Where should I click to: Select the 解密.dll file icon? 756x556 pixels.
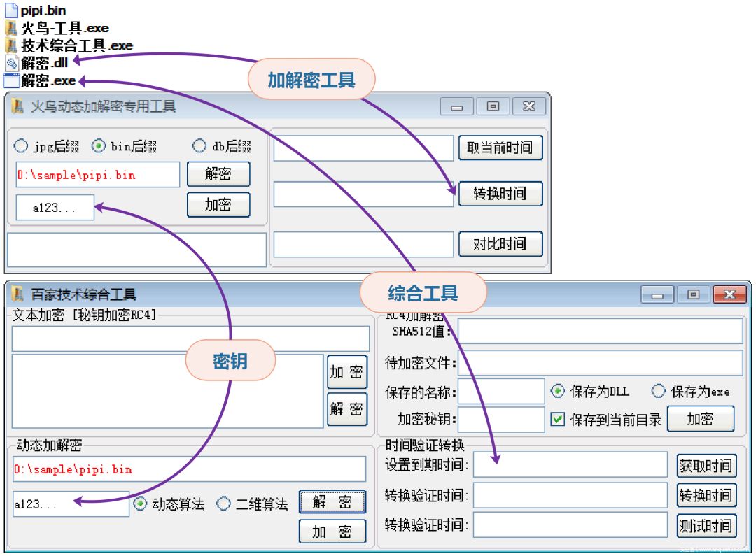pyautogui.click(x=11, y=63)
